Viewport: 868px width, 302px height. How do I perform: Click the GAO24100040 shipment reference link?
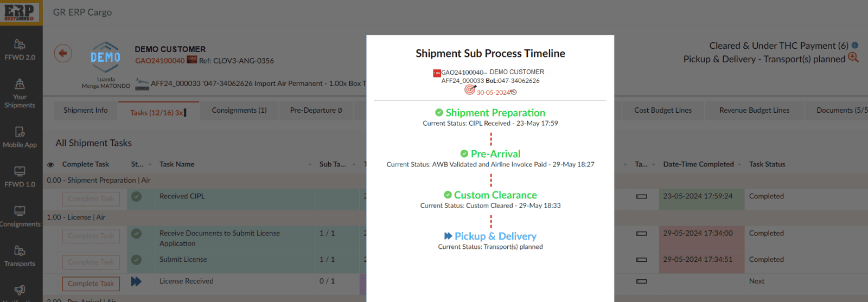tap(159, 61)
